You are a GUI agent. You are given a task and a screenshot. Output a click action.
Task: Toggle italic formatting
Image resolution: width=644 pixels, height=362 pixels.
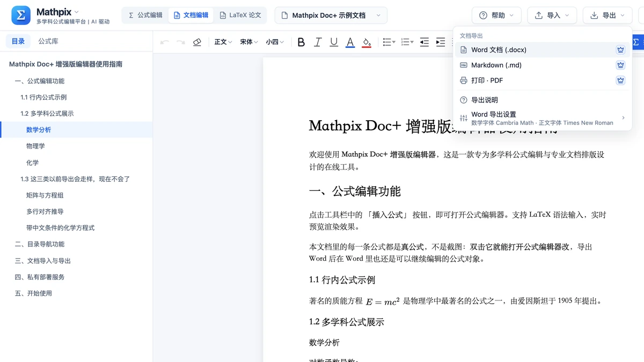318,42
